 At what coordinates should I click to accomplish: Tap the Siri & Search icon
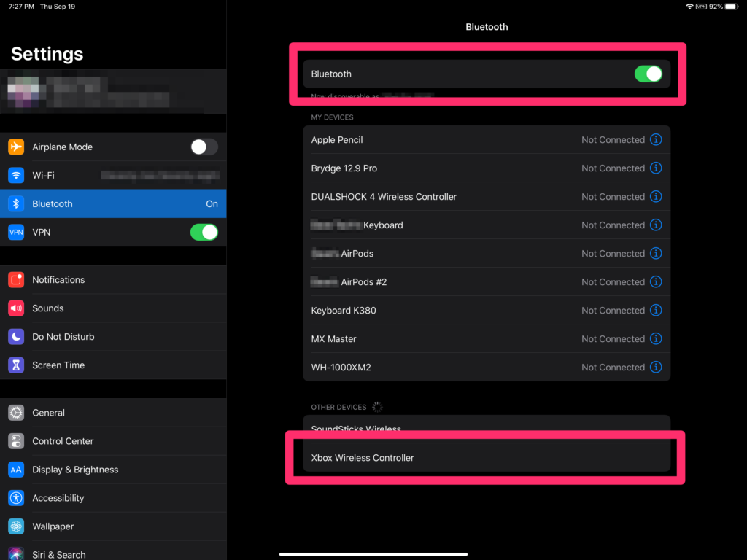pos(16,554)
